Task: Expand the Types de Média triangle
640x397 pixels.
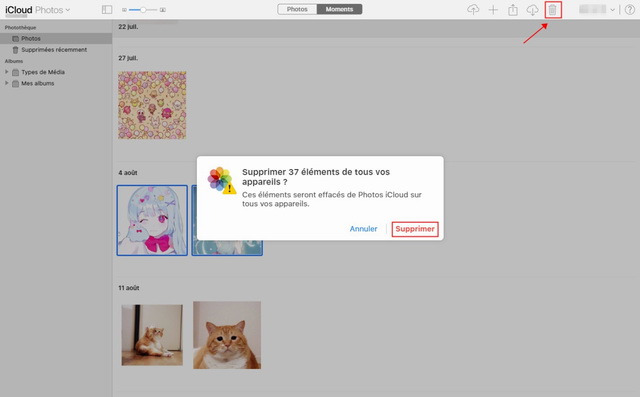Action: tap(7, 72)
